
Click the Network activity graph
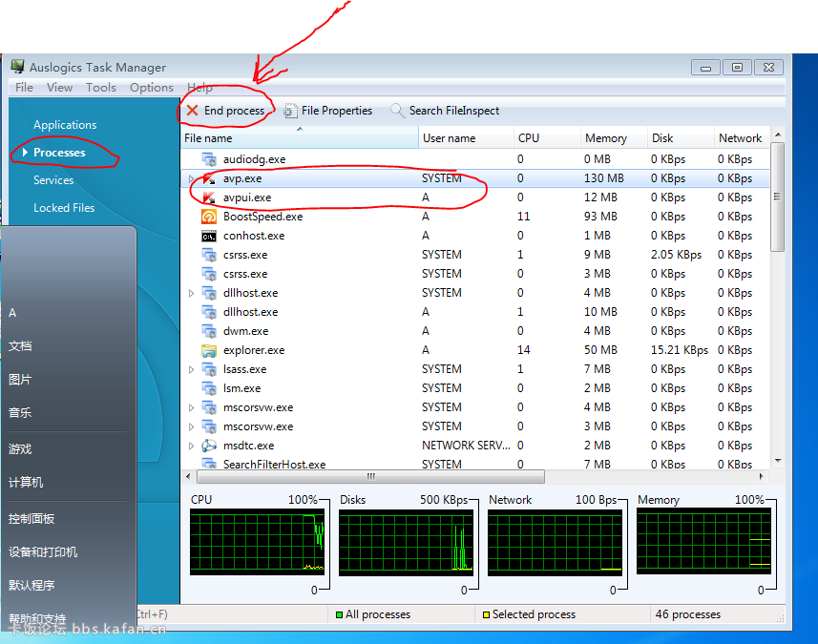[x=556, y=542]
